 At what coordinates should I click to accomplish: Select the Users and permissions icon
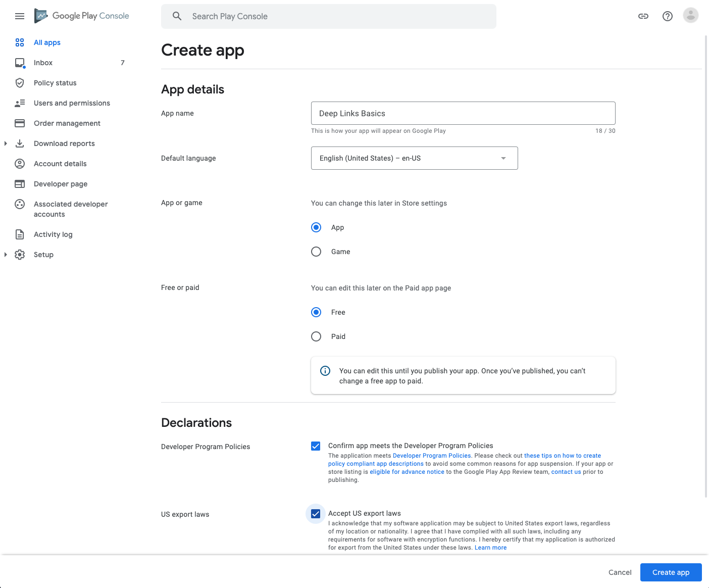coord(20,103)
